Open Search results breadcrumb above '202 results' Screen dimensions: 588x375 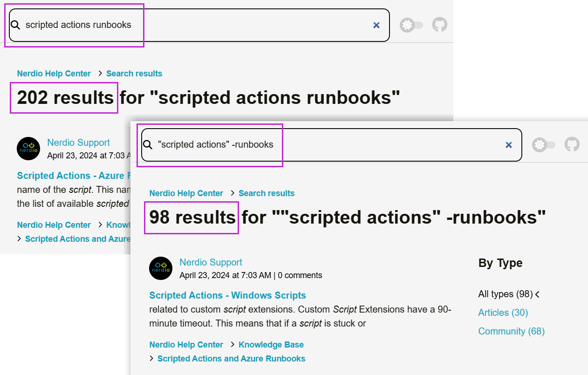(134, 74)
